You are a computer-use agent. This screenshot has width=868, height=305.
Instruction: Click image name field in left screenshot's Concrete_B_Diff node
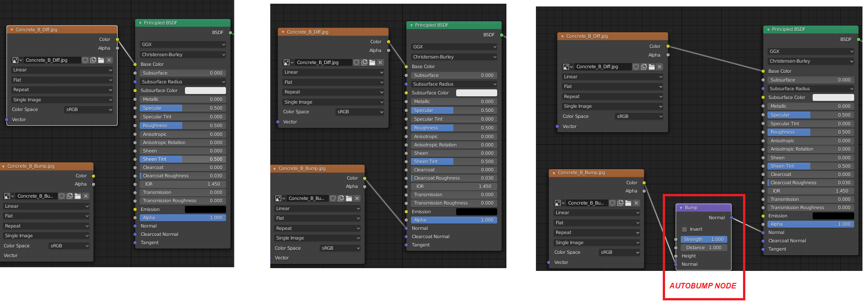(52, 60)
